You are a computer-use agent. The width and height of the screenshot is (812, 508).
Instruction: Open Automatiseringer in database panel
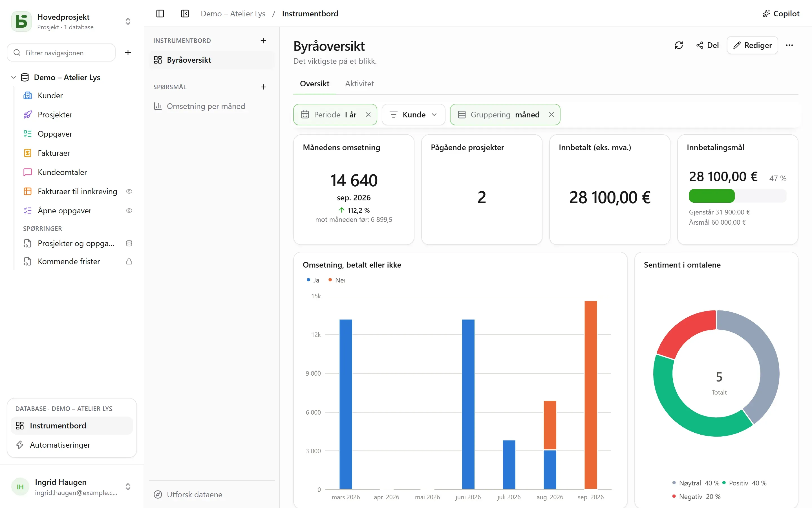72,444
